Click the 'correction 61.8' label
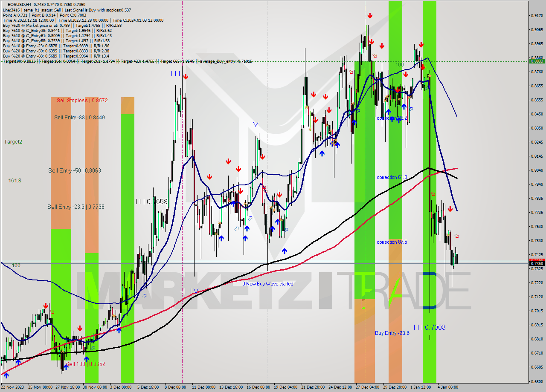546x392 pixels. pyautogui.click(x=392, y=177)
